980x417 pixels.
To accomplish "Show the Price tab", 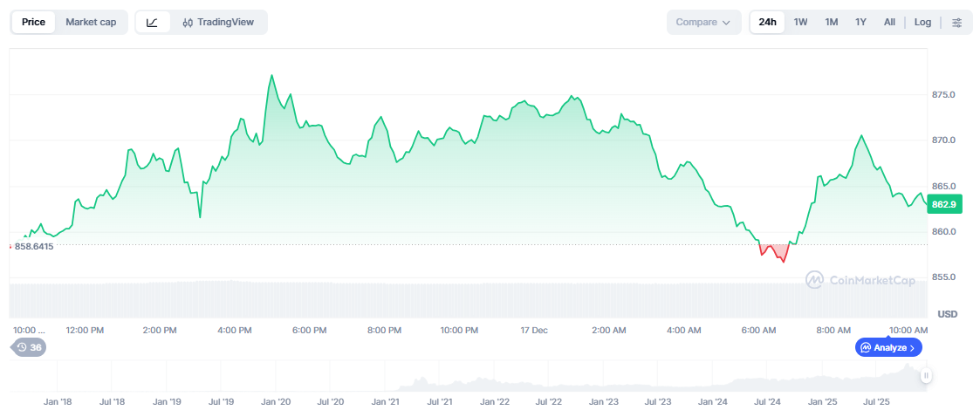I will (x=33, y=22).
